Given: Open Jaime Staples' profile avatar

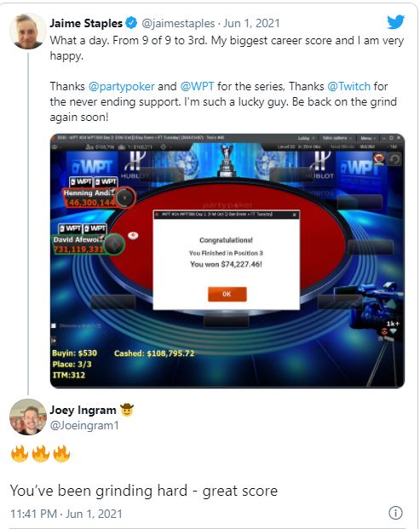Looking at the screenshot, I should pos(27,32).
